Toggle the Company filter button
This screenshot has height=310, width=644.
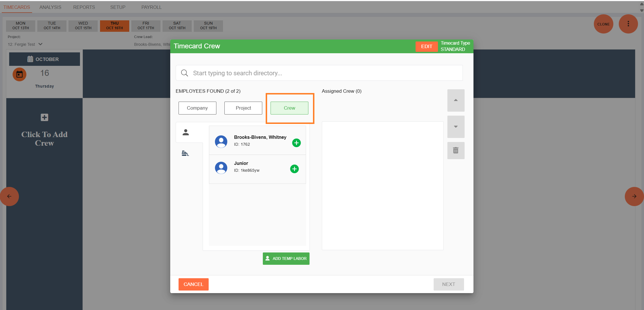pos(197,108)
